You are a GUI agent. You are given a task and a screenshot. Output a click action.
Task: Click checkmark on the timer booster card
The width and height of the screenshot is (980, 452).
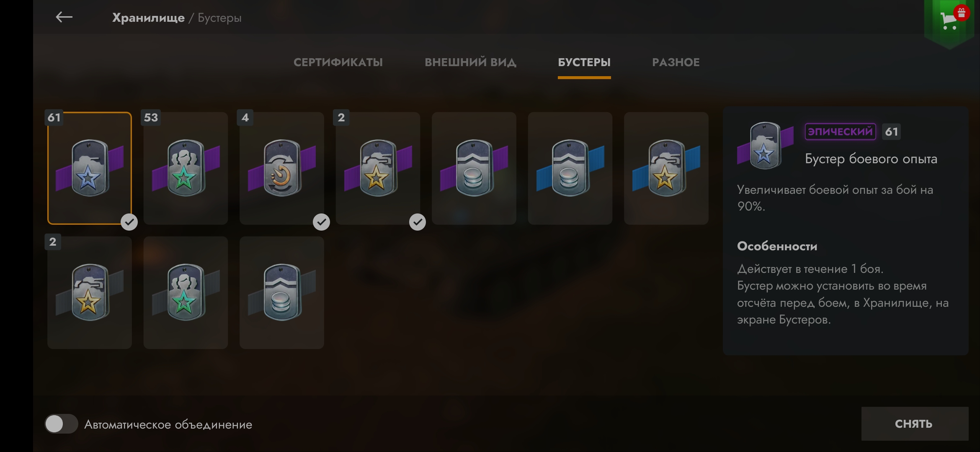point(321,222)
